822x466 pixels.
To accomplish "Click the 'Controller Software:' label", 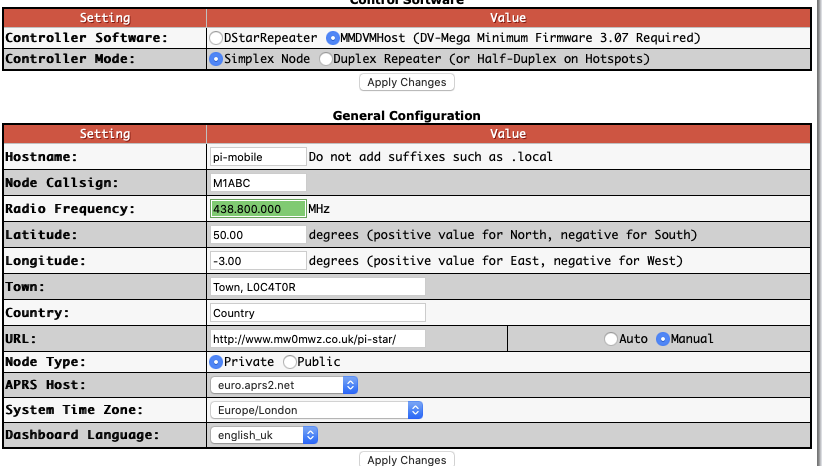I will [x=86, y=38].
